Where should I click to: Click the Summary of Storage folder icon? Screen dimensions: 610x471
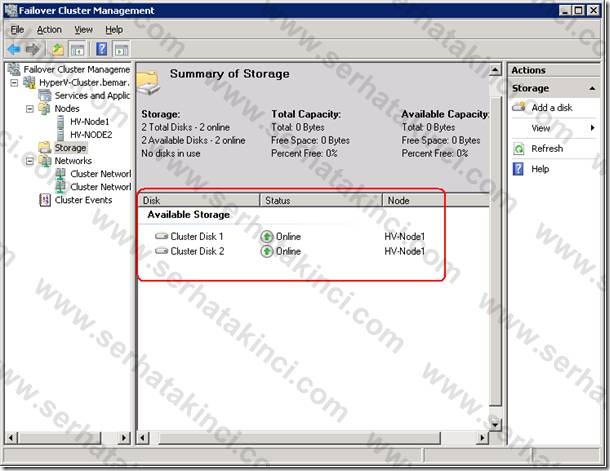[149, 83]
